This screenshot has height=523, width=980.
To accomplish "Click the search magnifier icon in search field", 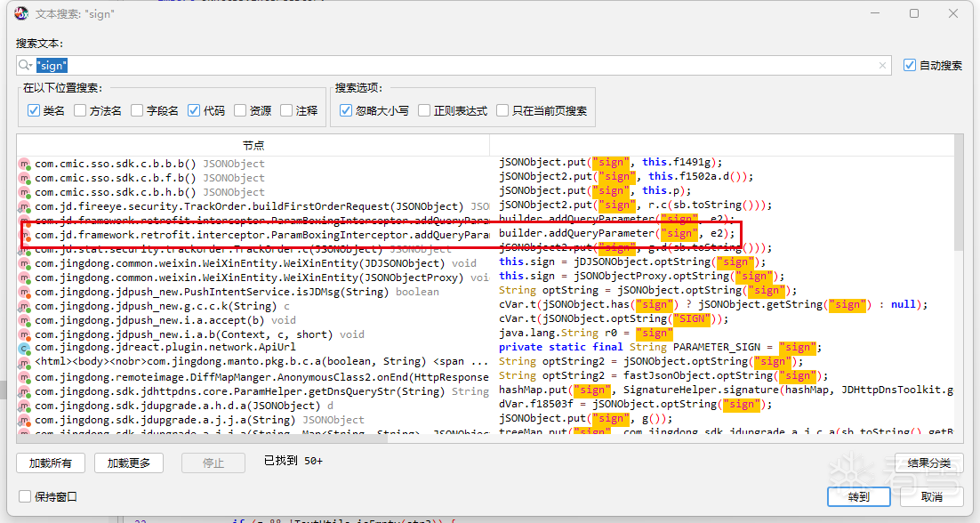I will click(23, 66).
